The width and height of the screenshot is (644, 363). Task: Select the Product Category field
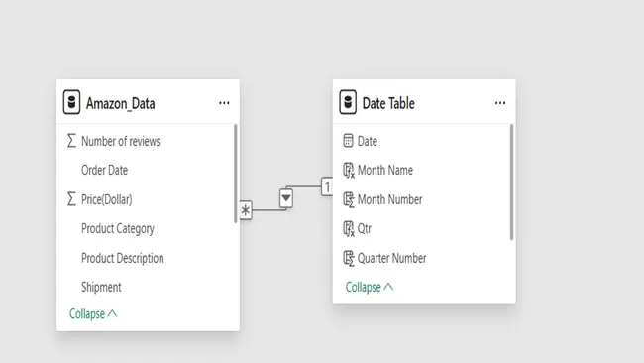click(118, 228)
